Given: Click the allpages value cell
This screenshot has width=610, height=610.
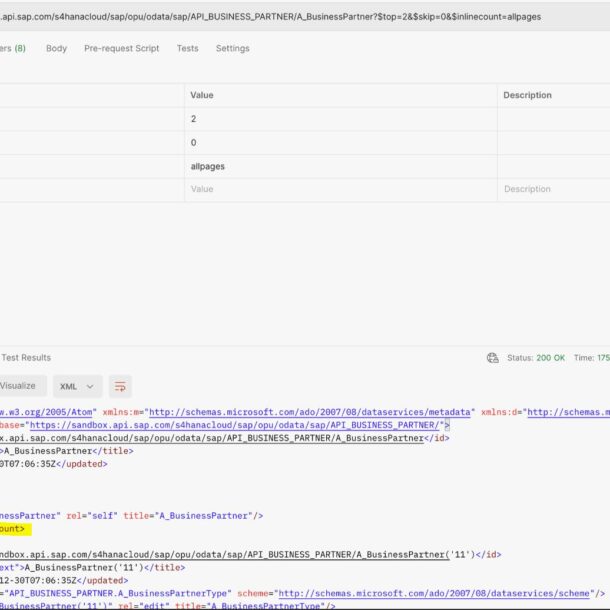Looking at the screenshot, I should 341,167.
